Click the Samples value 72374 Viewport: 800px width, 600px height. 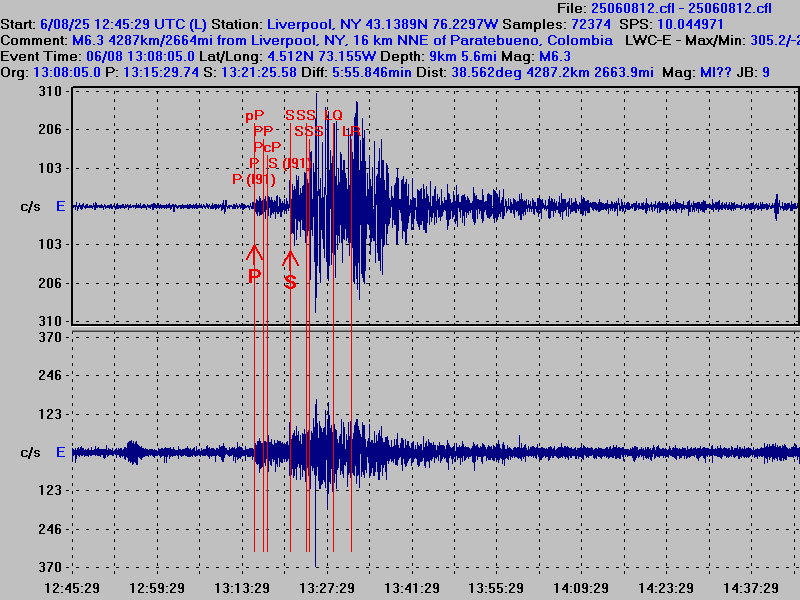point(591,24)
